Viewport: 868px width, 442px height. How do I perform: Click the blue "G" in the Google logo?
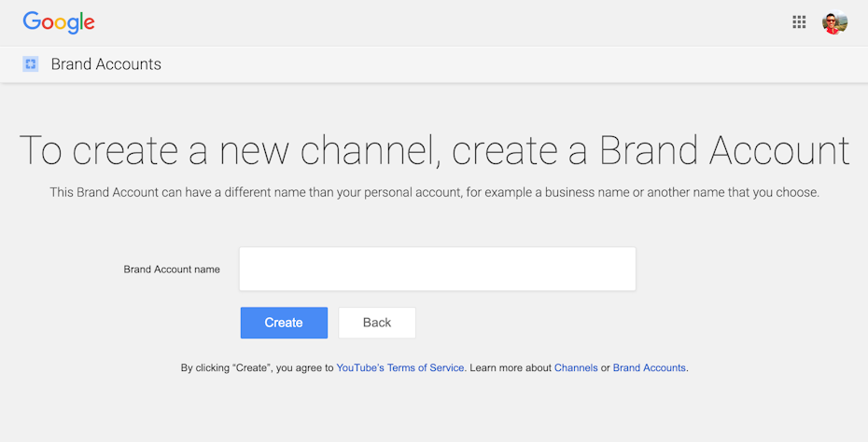pyautogui.click(x=32, y=21)
